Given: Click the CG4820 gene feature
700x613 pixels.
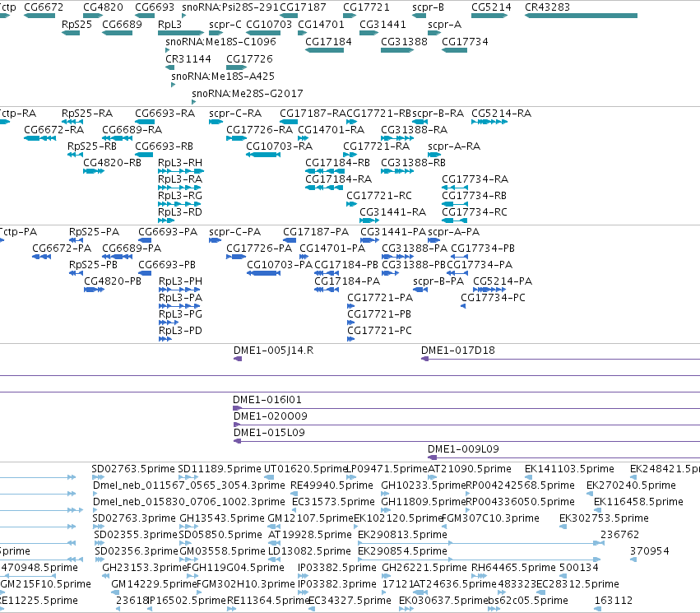Looking at the screenshot, I should pyautogui.click(x=93, y=16).
